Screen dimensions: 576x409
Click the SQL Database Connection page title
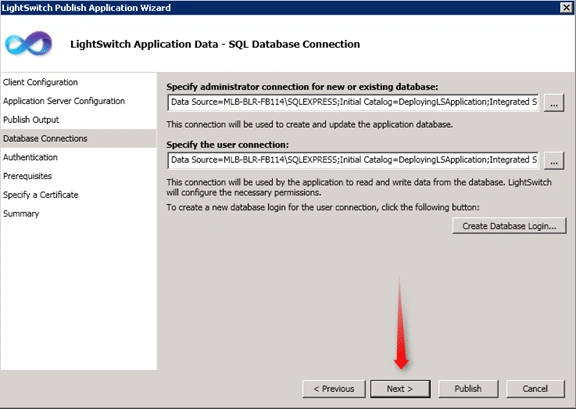(215, 44)
